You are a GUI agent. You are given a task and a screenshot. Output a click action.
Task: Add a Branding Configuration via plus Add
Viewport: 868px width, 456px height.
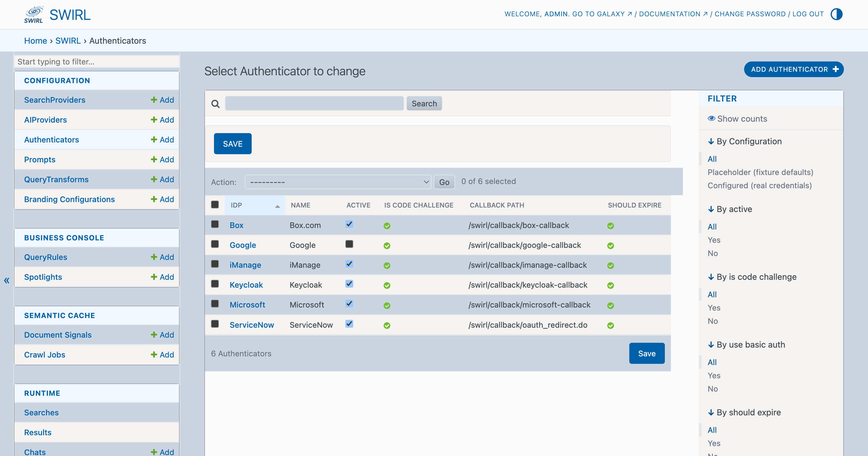click(x=162, y=199)
